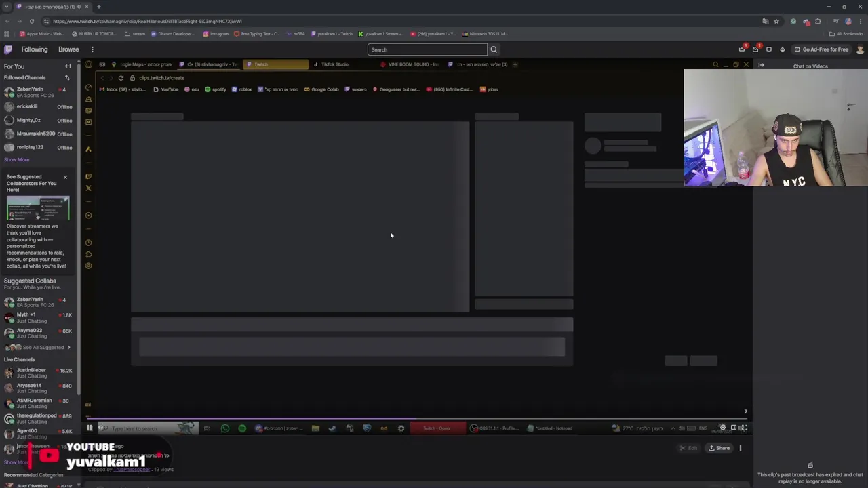The width and height of the screenshot is (868, 488).
Task: Open Agent00 live channel
Action: click(38, 433)
